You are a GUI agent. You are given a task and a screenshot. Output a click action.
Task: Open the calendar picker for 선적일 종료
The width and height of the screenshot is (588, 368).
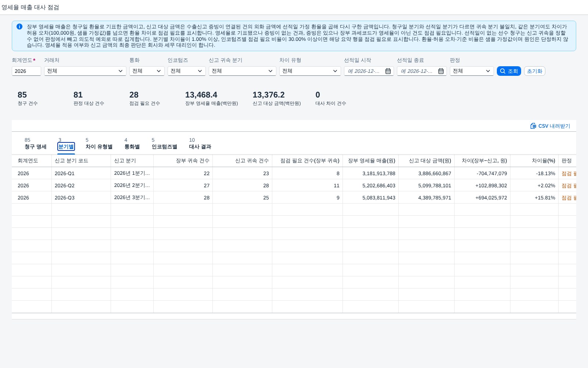coord(441,71)
